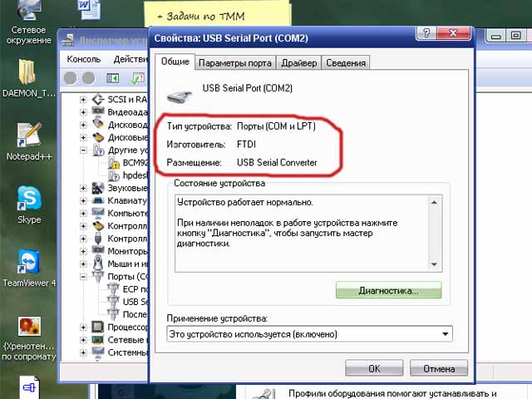Click scroll-down arrow in device status box
Viewport: 532px width, 399px height.
pos(434,264)
